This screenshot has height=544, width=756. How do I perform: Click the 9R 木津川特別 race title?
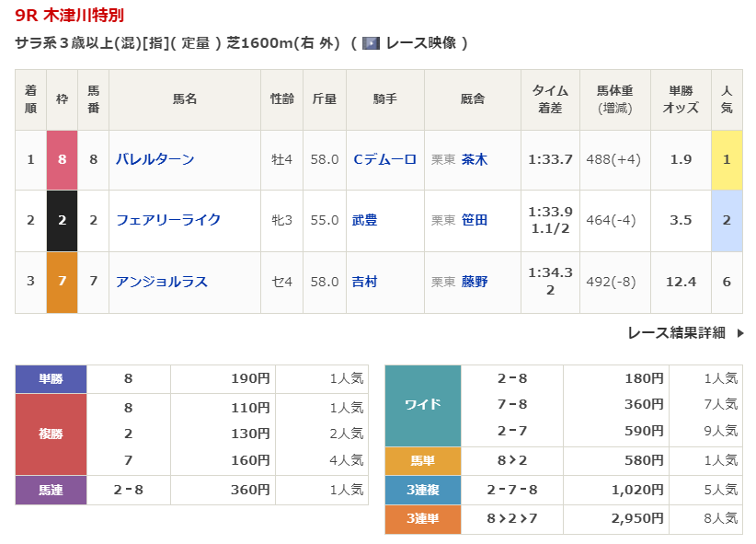pyautogui.click(x=70, y=16)
